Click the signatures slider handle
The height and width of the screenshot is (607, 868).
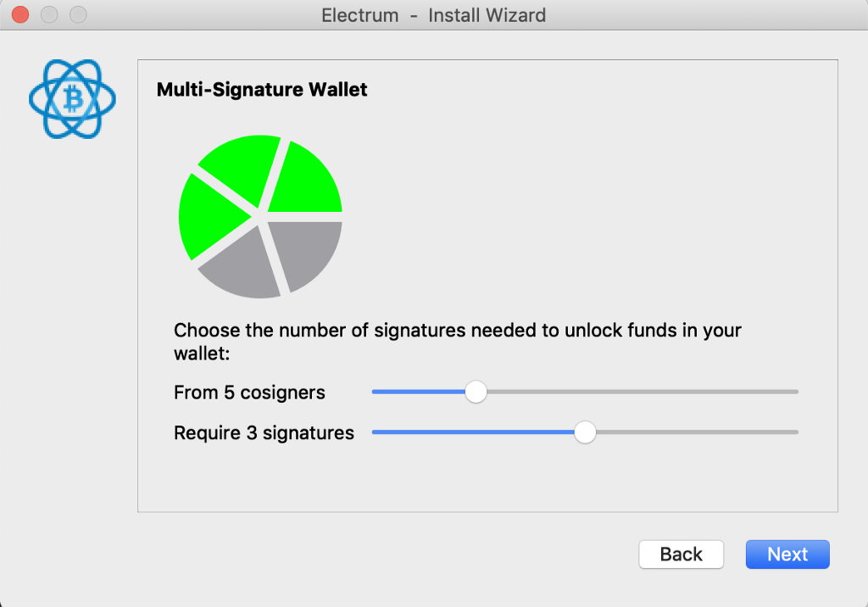[x=585, y=432]
